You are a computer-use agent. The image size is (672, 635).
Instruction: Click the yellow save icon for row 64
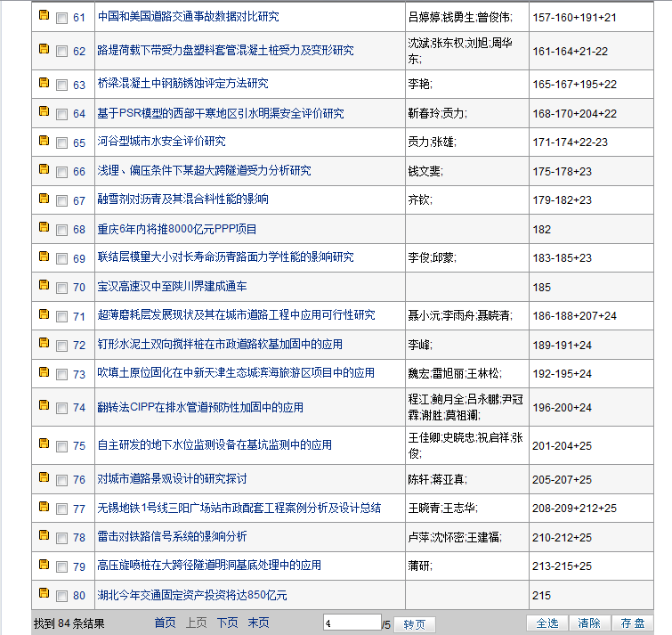pos(44,112)
